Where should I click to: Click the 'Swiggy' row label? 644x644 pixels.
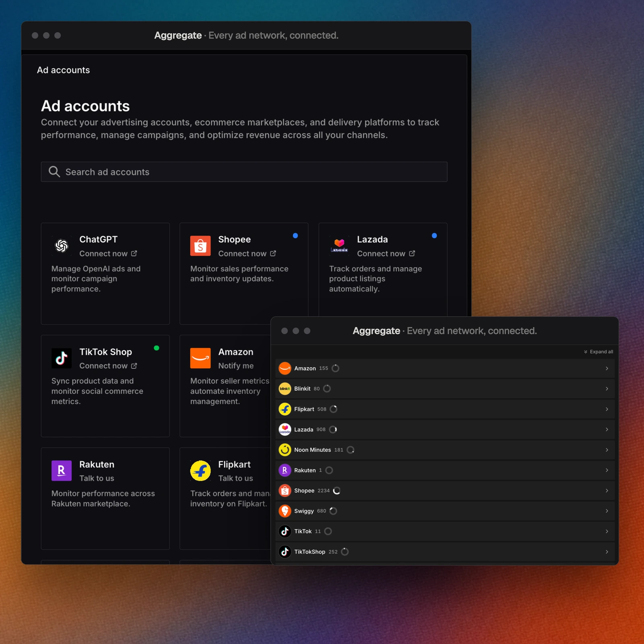point(304,511)
